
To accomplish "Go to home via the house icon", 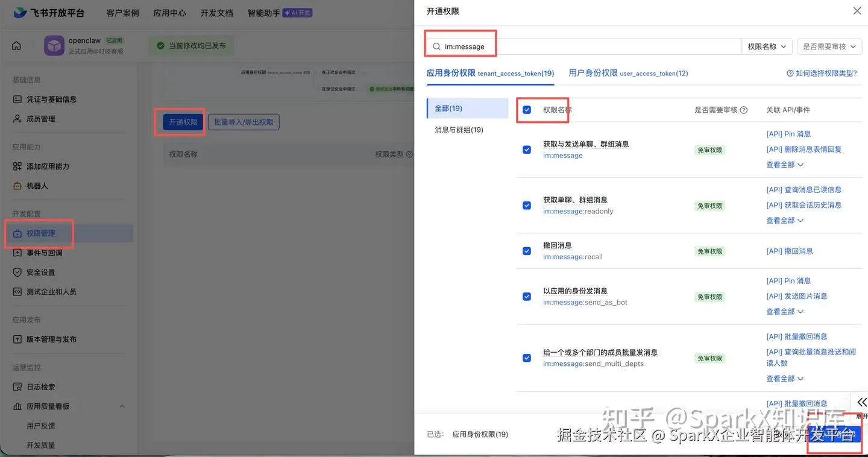I will coord(16,46).
